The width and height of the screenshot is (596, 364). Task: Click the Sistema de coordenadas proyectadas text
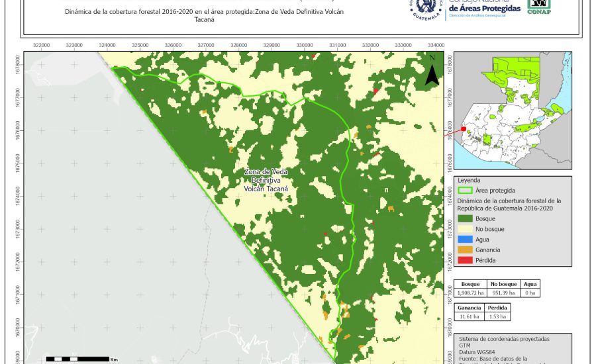pos(504,338)
